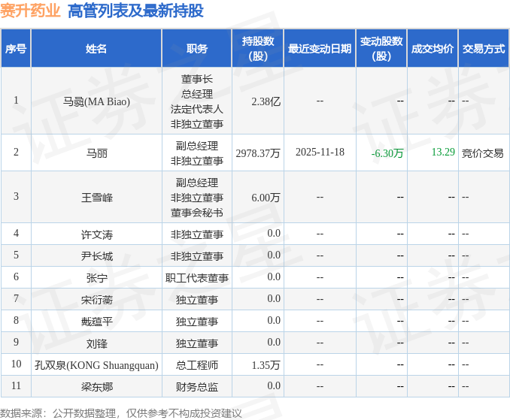
Task: Open the 马丽 name cell
Action: point(96,153)
